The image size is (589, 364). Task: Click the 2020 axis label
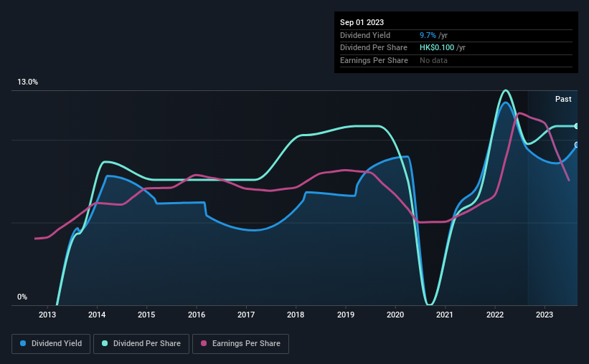[395, 315]
